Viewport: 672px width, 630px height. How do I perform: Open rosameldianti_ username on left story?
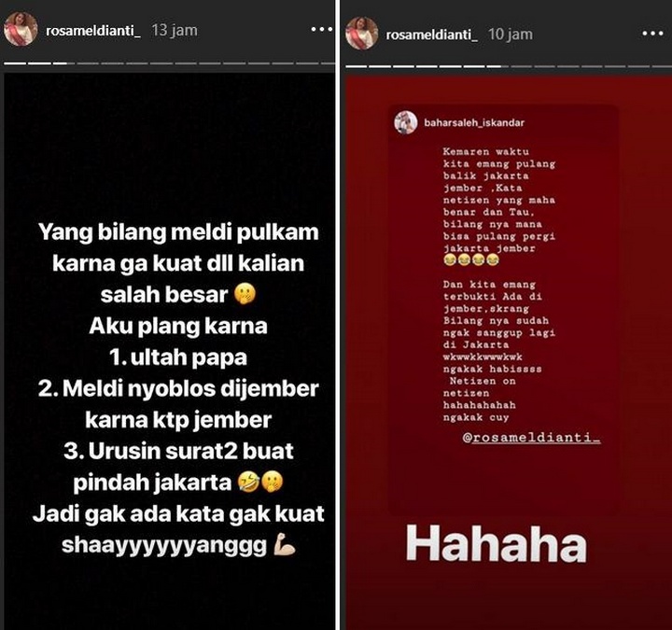93,31
